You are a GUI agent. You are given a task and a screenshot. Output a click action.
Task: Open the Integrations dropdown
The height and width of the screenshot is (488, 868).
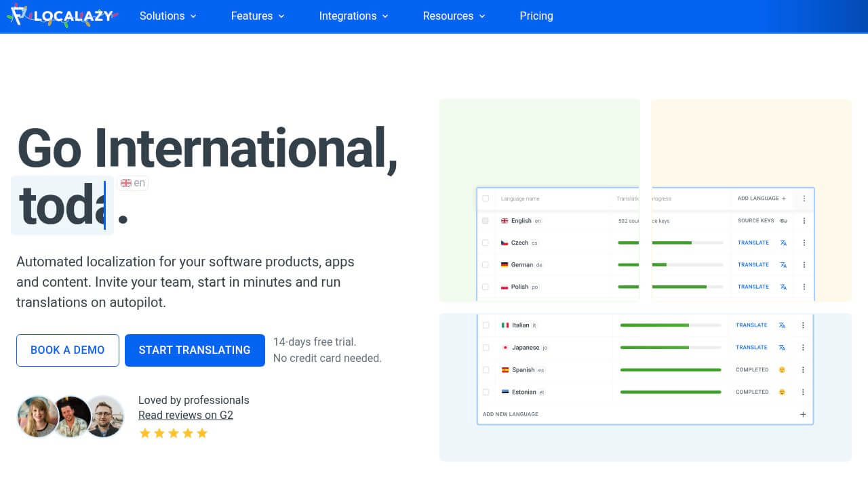click(353, 16)
